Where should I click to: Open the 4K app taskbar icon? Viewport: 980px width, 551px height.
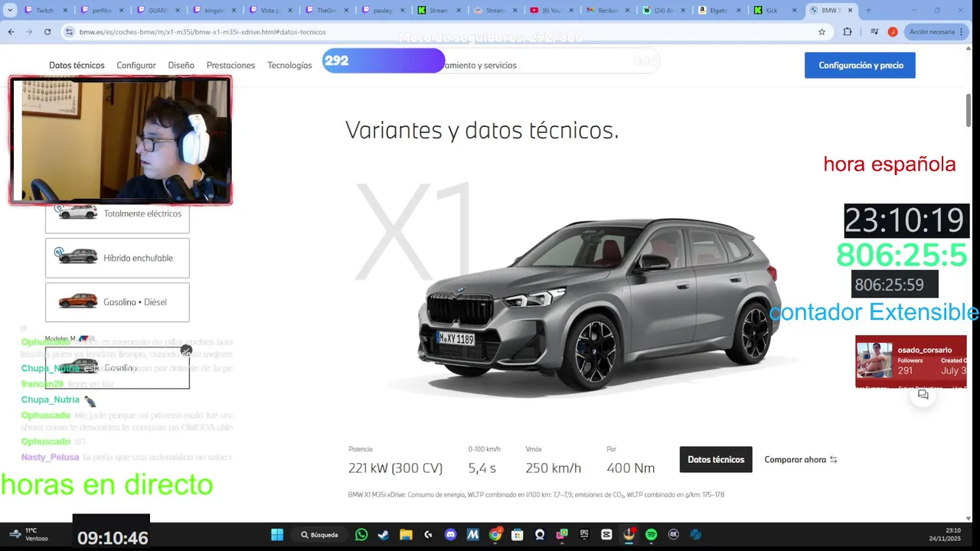coord(674,535)
